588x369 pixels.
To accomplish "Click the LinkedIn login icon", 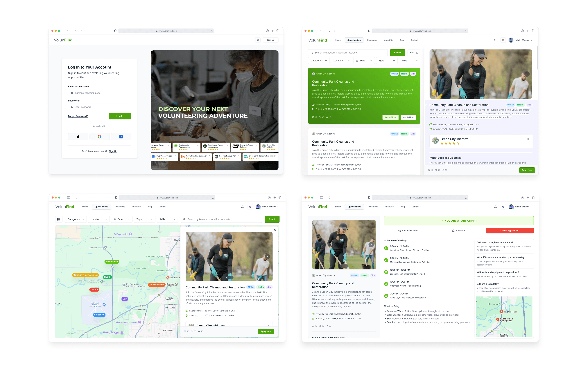I will tap(121, 137).
